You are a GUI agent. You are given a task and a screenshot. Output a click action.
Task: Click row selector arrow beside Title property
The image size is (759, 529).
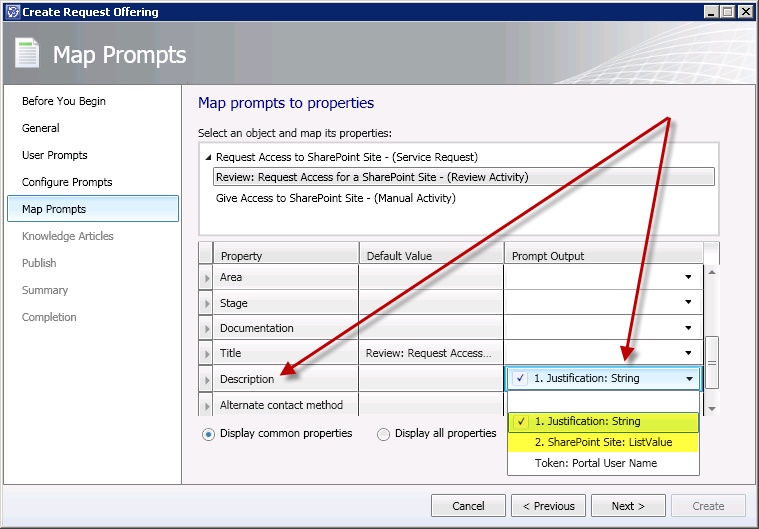(x=207, y=353)
